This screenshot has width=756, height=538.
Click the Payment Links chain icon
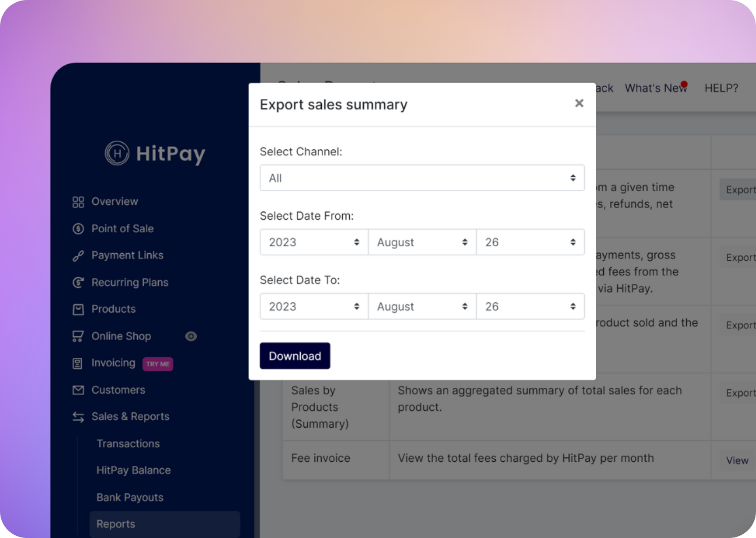[78, 256]
